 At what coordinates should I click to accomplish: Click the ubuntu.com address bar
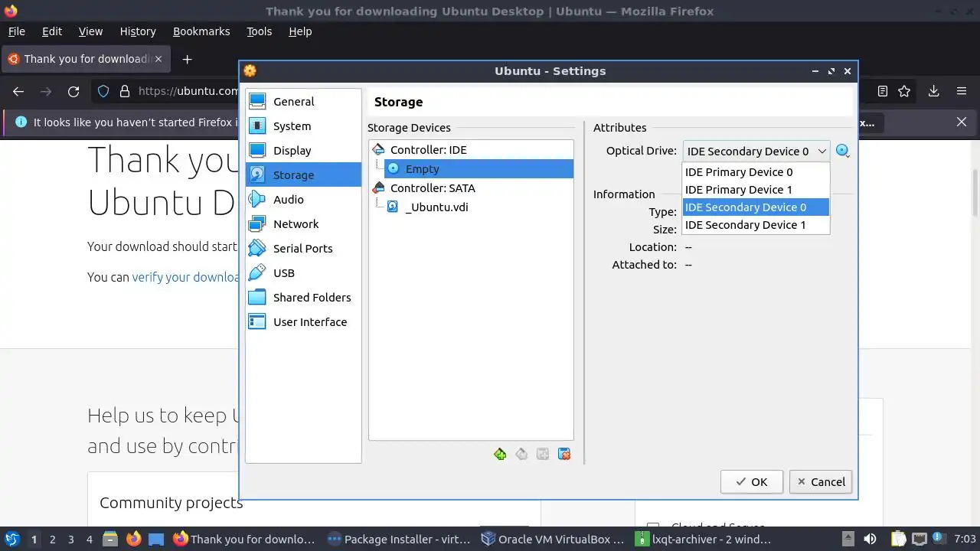click(x=188, y=92)
